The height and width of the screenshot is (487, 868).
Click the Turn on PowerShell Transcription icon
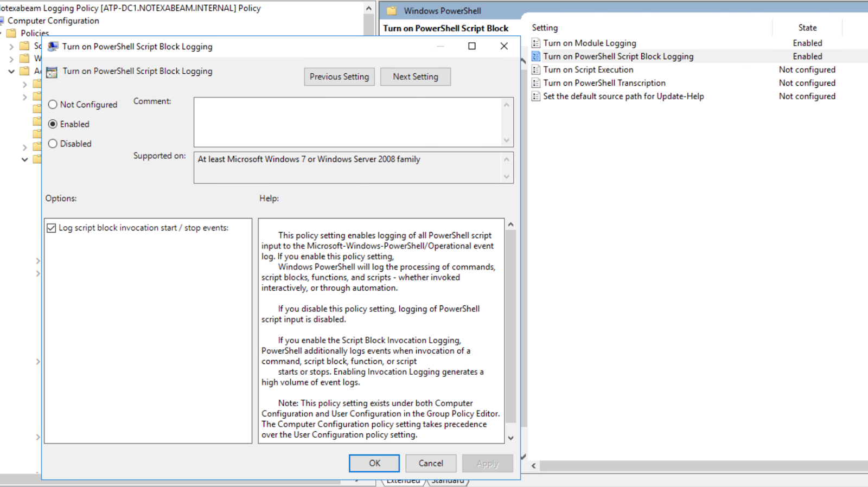point(536,83)
